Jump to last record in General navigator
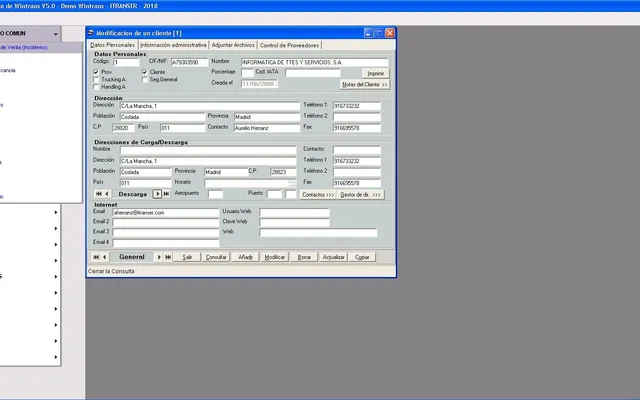640x400 pixels. 168,257
